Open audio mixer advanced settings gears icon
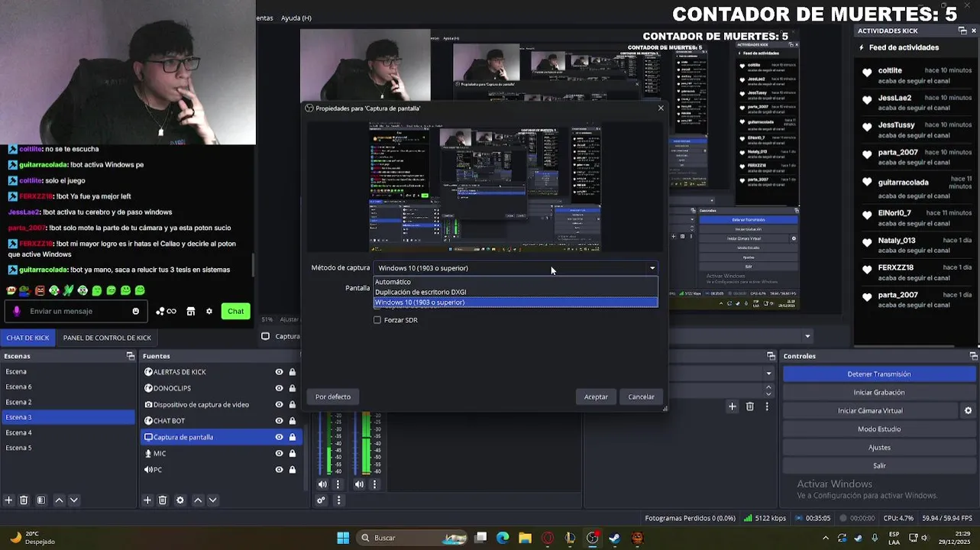 (x=321, y=500)
